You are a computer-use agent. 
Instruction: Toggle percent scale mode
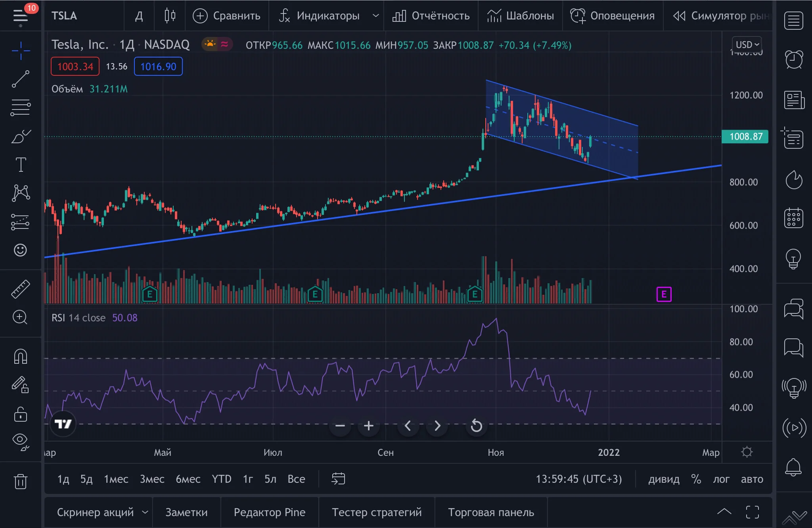click(x=696, y=479)
